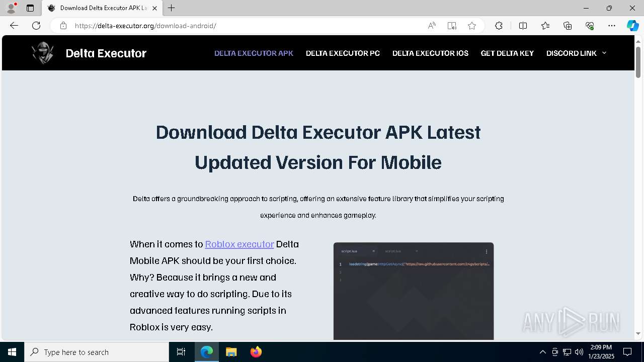Image resolution: width=644 pixels, height=362 pixels.
Task: Click the Delta Executor ninja logo
Action: pos(43,53)
